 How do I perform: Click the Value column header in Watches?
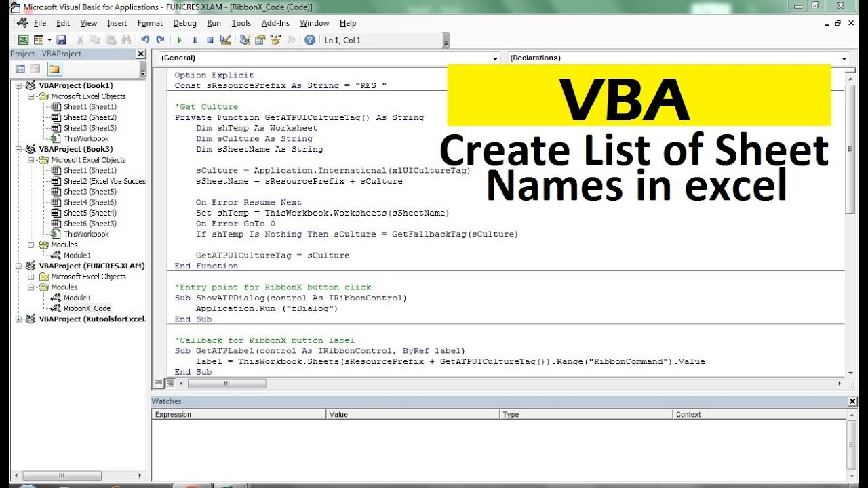click(x=413, y=414)
